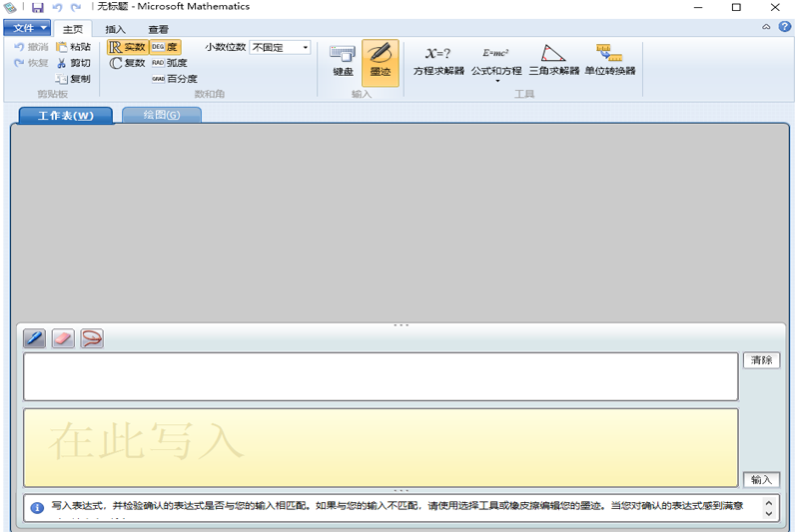Click the blue information icon in hint bar
Viewport: 799px width, 532px height.
[37, 508]
